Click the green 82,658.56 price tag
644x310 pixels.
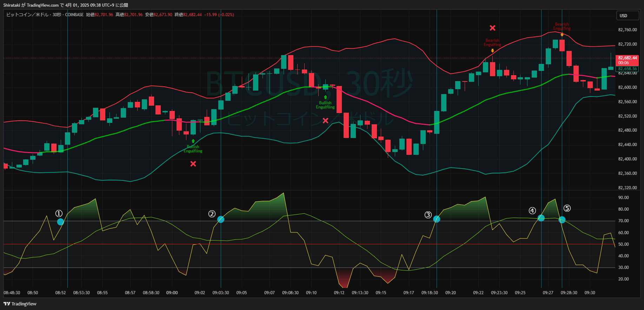(x=628, y=69)
